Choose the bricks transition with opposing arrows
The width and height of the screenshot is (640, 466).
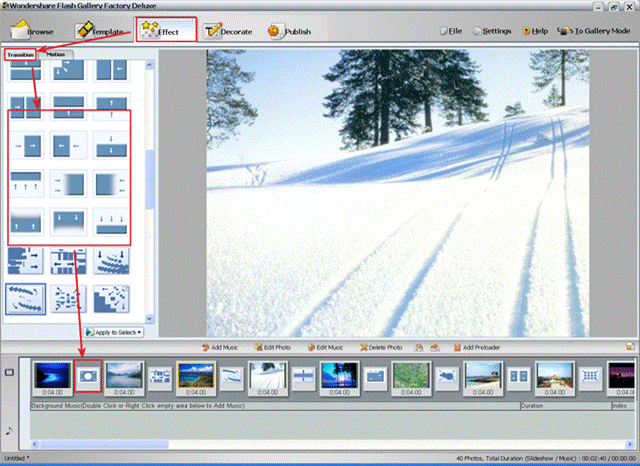(68, 260)
